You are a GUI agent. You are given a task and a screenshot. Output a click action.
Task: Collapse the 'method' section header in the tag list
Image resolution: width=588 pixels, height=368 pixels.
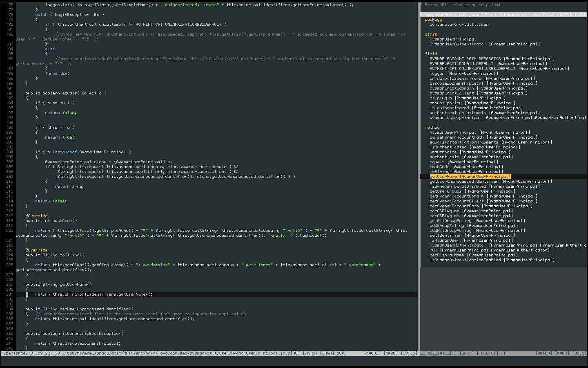tap(432, 128)
